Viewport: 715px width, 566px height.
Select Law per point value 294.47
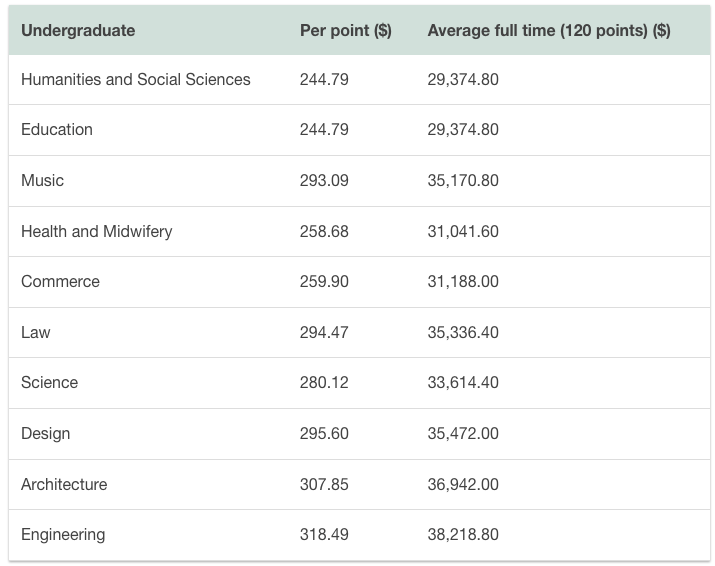(324, 332)
